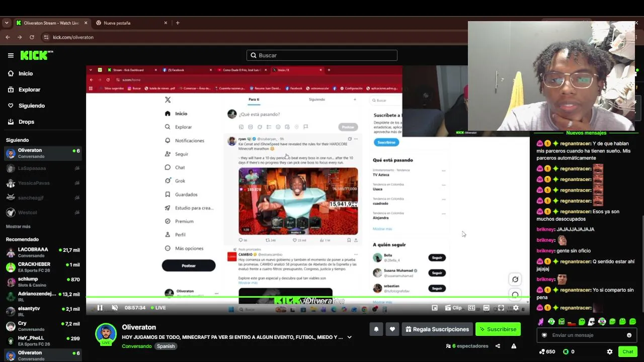Send message with green Chat button
Viewport: 644px width, 362px height.
click(628, 352)
